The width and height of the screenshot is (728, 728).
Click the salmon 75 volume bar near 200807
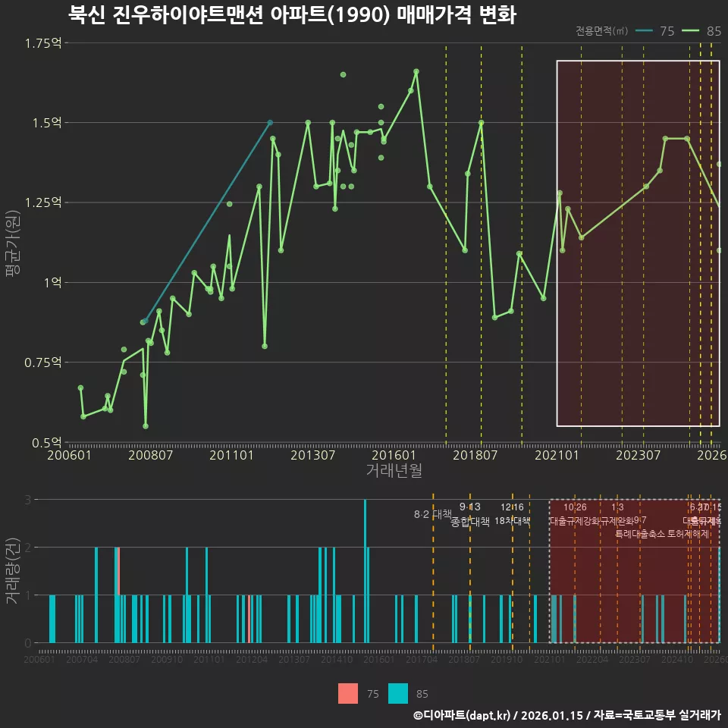click(119, 571)
